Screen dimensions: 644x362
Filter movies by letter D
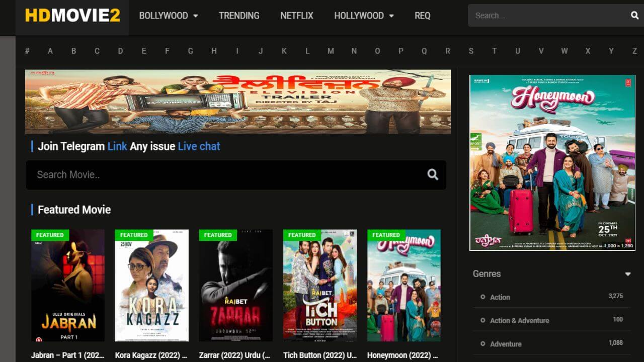point(120,51)
